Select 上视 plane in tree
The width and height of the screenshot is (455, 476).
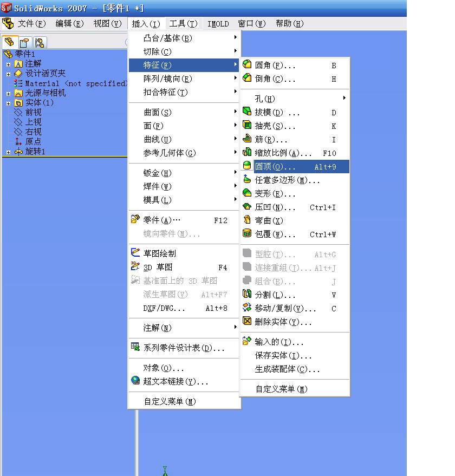pyautogui.click(x=34, y=122)
